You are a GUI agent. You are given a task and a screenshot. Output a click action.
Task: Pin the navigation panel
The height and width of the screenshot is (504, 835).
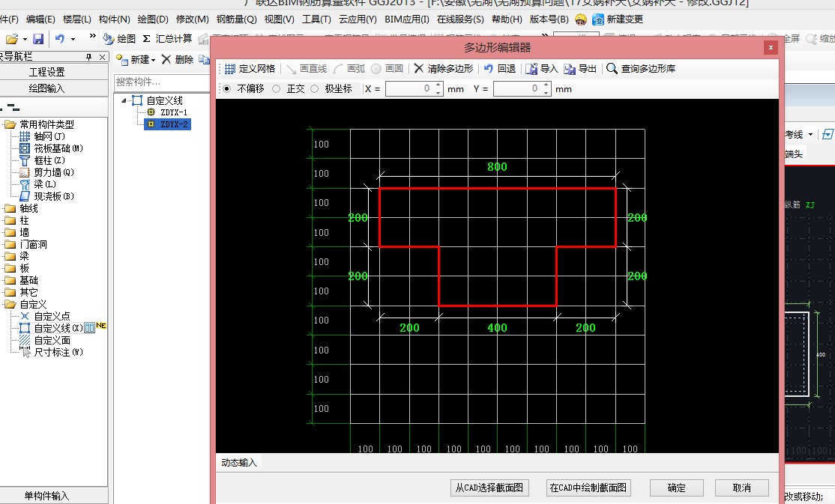[x=88, y=57]
